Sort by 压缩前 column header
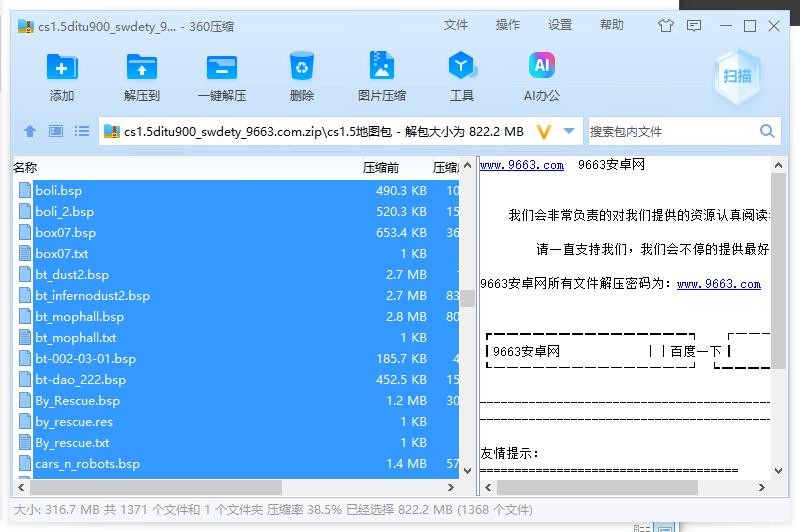Image resolution: width=800 pixels, height=532 pixels. 381,167
